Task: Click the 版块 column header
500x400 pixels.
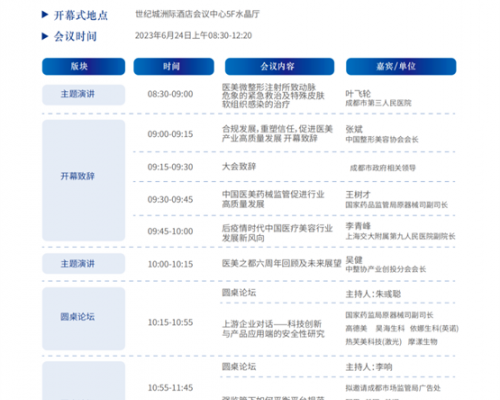Action: (83, 66)
